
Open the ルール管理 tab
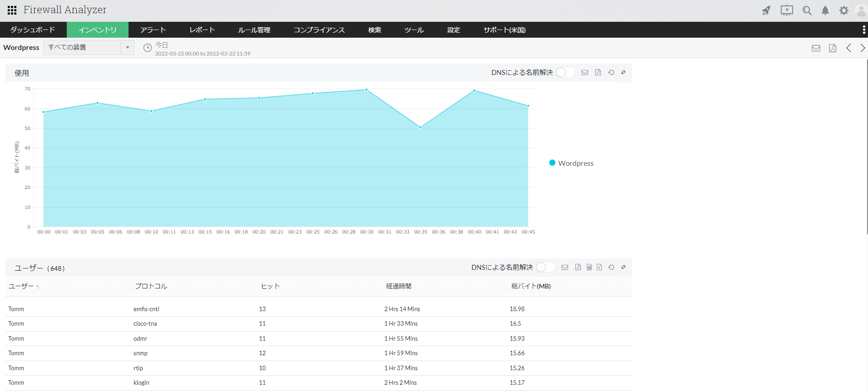[x=254, y=30]
